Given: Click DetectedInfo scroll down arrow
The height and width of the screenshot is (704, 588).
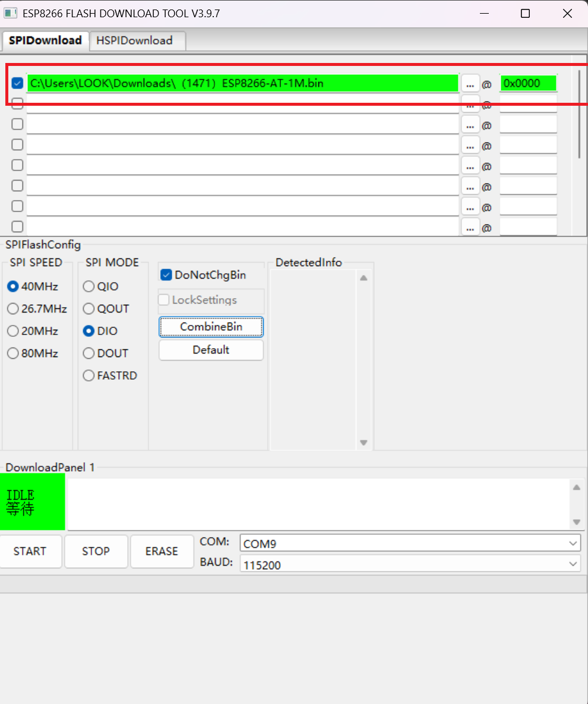Looking at the screenshot, I should point(363,443).
